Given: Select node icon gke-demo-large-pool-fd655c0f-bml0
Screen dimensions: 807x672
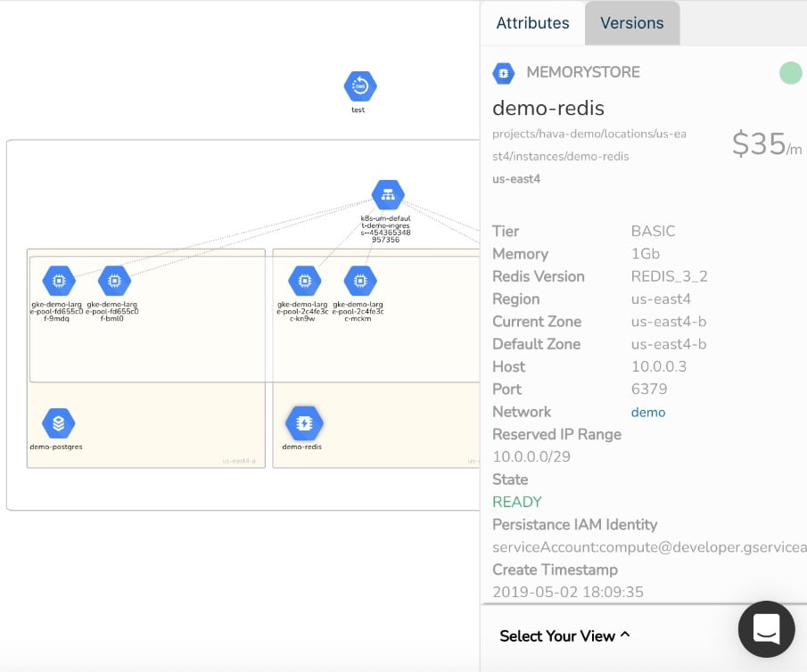Looking at the screenshot, I should 114,281.
